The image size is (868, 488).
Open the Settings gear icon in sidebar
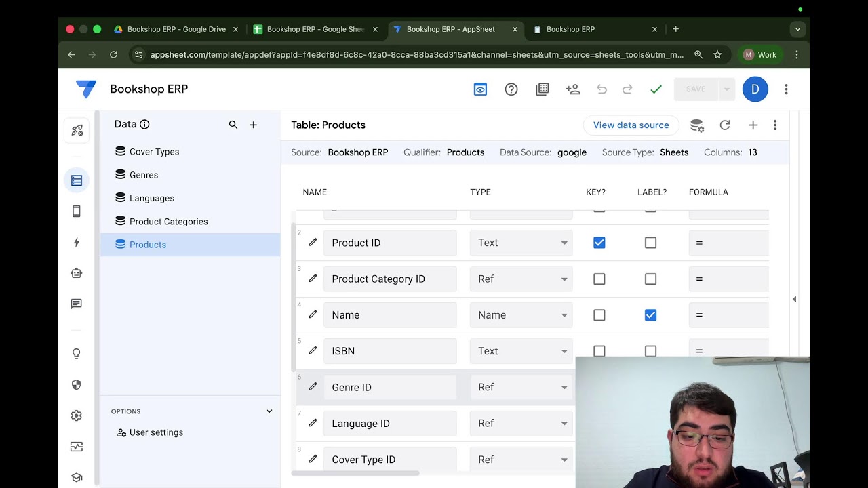(77, 415)
